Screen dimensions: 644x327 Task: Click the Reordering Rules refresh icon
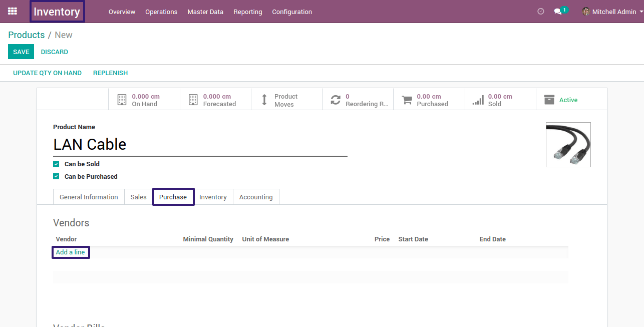click(x=336, y=100)
